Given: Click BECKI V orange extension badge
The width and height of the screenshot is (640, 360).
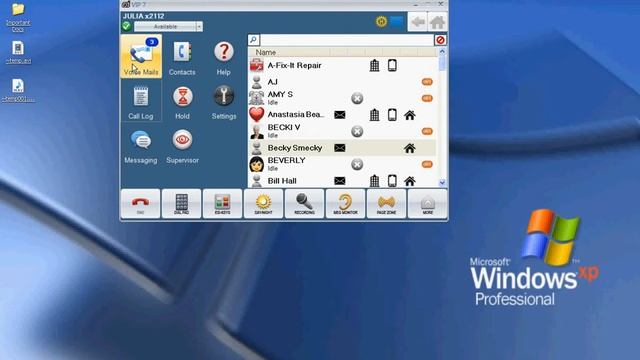Looking at the screenshot, I should 427,131.
